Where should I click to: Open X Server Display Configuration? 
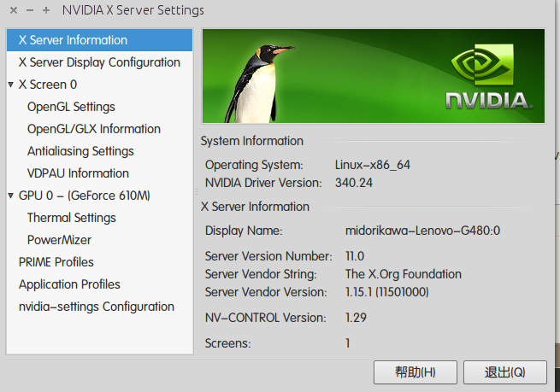pyautogui.click(x=99, y=62)
